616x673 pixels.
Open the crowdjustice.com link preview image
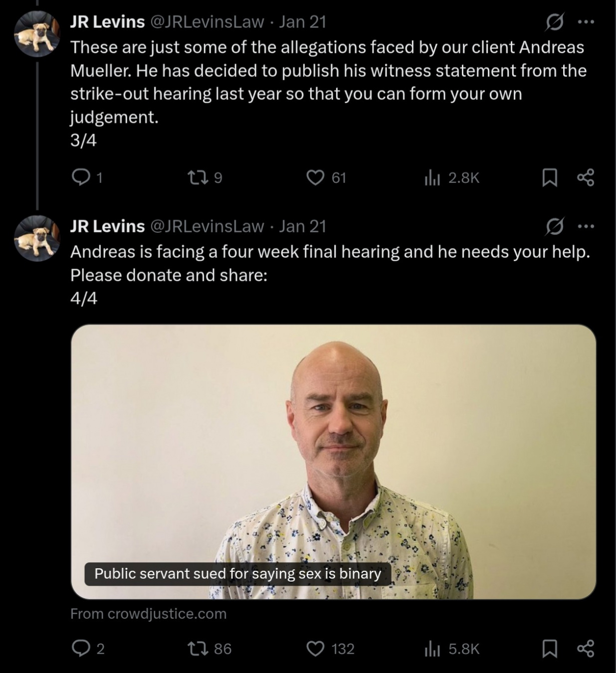[x=333, y=461]
